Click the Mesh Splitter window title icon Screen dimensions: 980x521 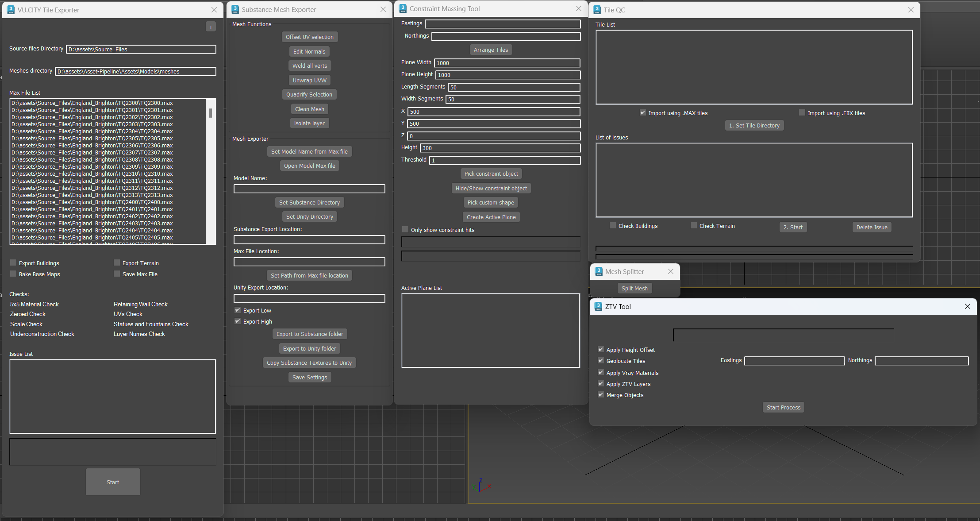599,271
